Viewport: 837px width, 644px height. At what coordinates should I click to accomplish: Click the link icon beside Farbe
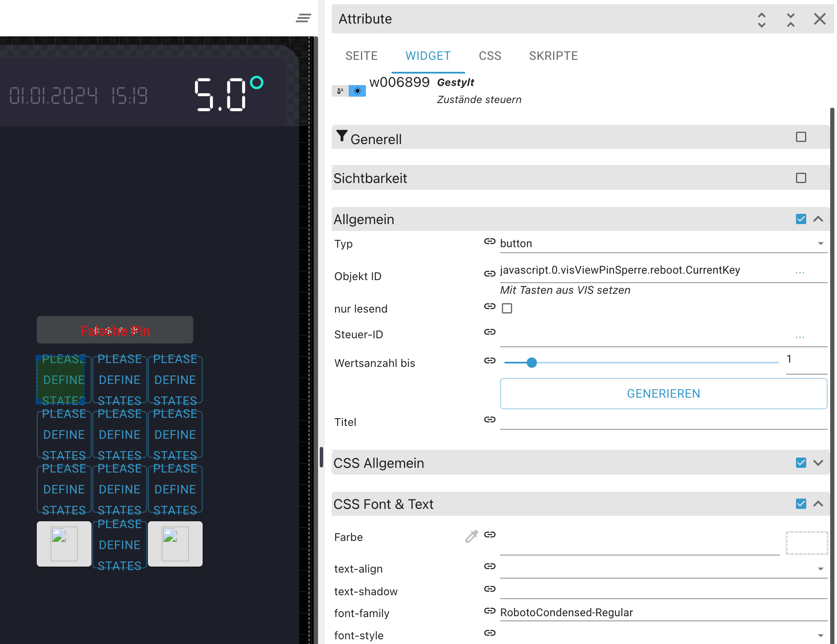tap(490, 535)
